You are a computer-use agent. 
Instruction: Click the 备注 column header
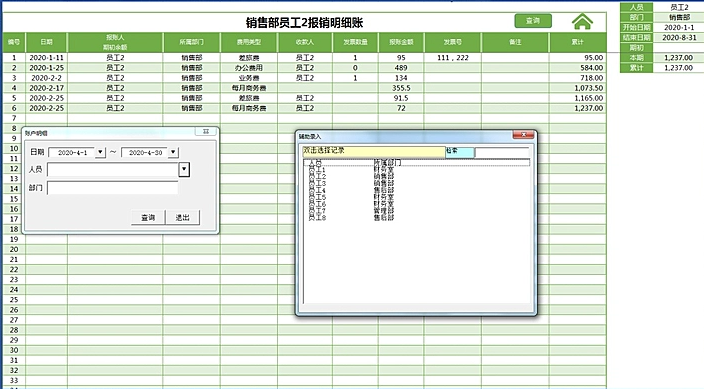tap(515, 42)
